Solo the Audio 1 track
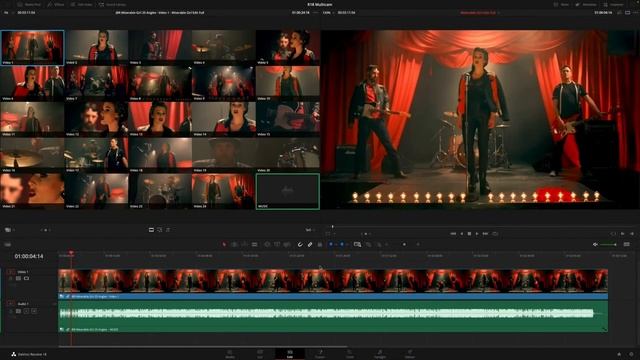The height and width of the screenshot is (360, 640). pos(26,311)
